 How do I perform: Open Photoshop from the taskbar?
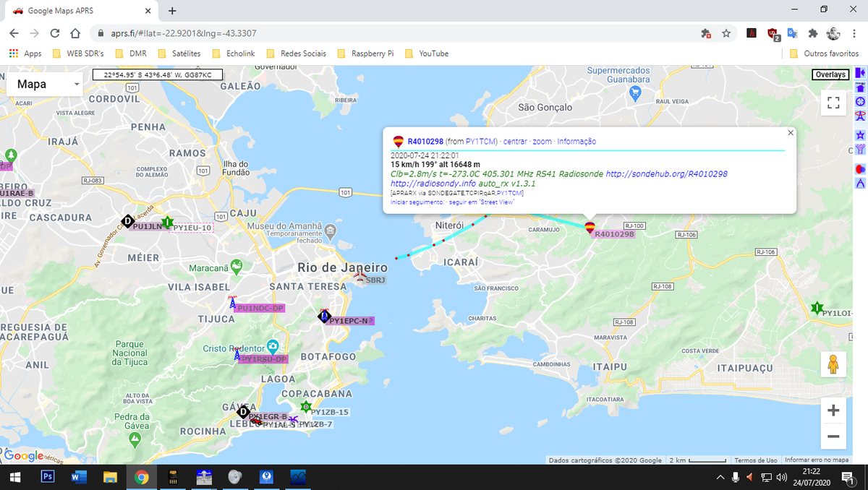tap(48, 477)
